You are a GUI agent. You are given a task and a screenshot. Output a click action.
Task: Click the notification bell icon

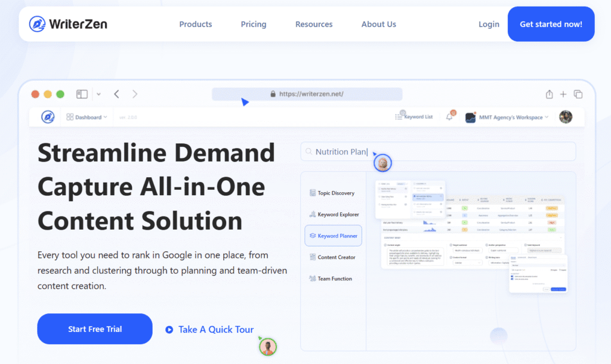click(450, 116)
